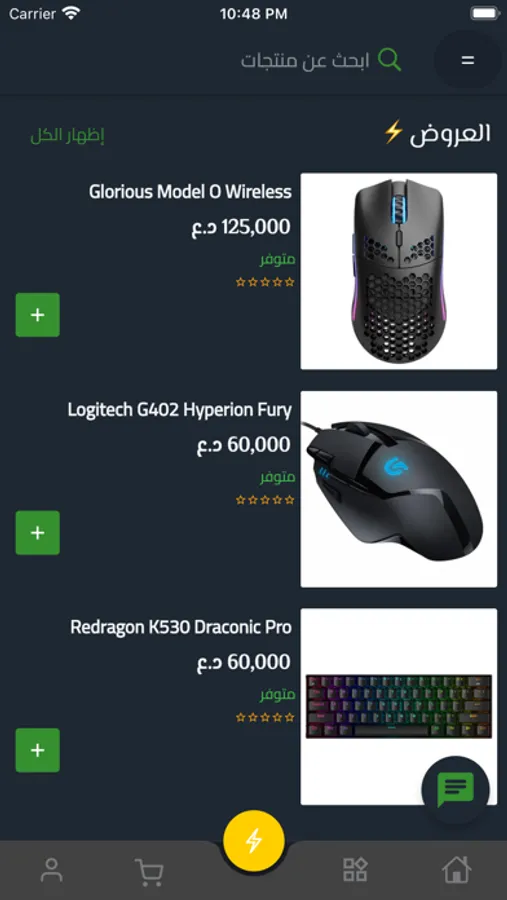Add Redragon K530 Draconic Pro to cart

(x=37, y=750)
